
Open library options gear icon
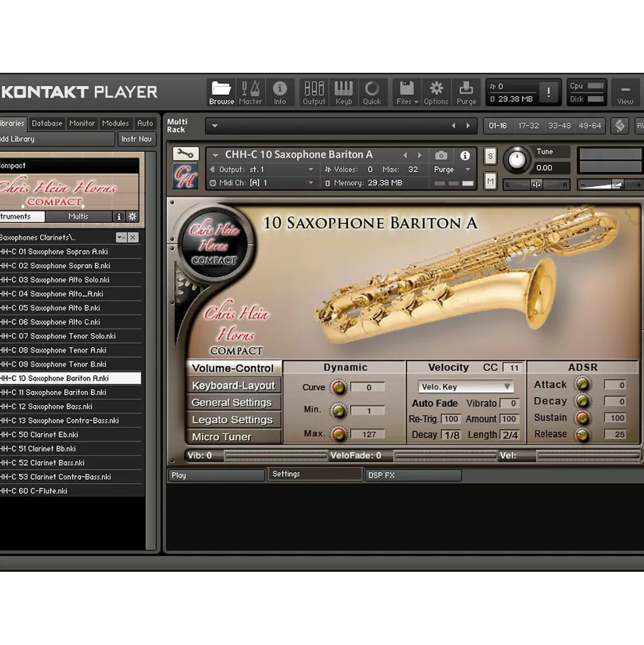(x=132, y=216)
